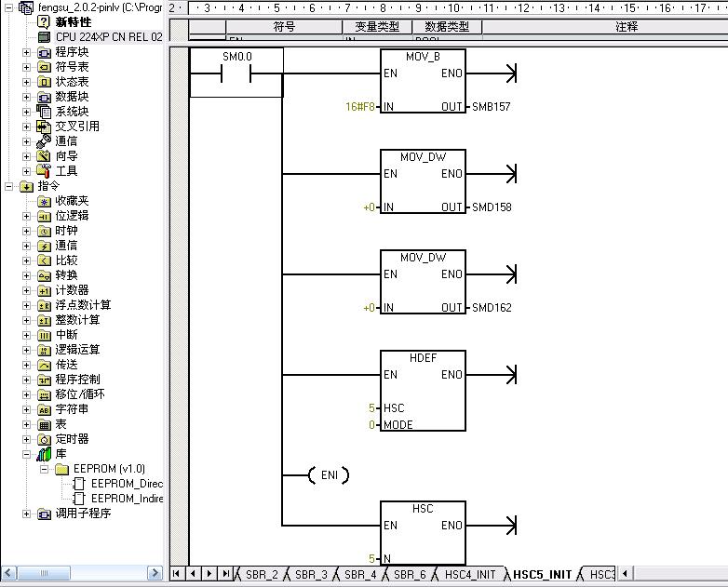Click the 逻辑运算 logic operations icon
Viewport: 728px width, 587px height.
pyautogui.click(x=44, y=350)
